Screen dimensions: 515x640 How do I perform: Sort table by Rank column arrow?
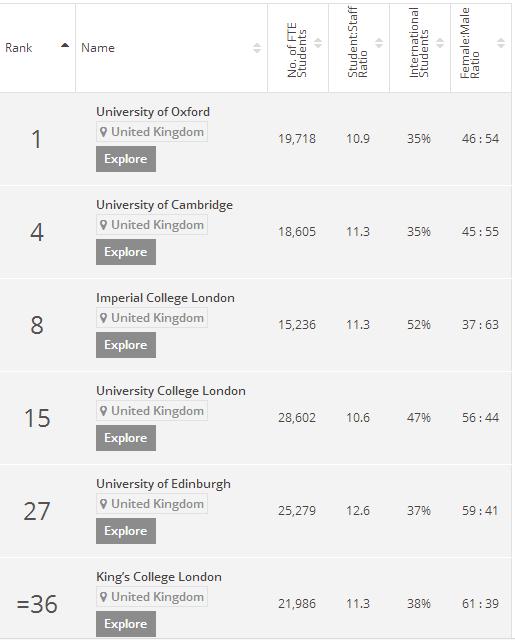click(x=65, y=45)
